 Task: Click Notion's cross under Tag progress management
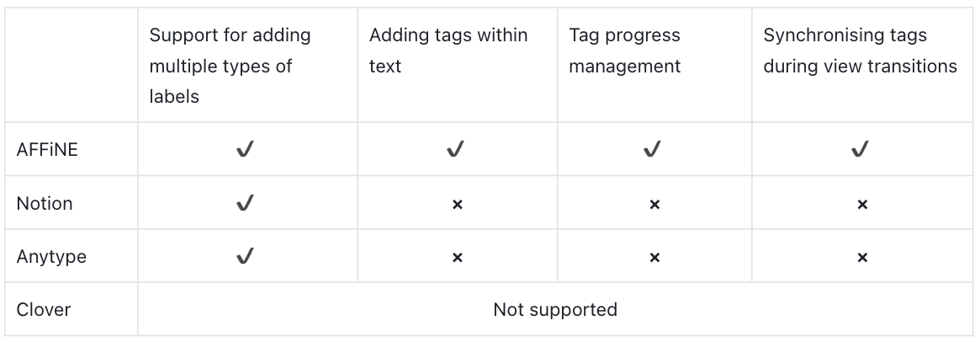[x=654, y=204]
